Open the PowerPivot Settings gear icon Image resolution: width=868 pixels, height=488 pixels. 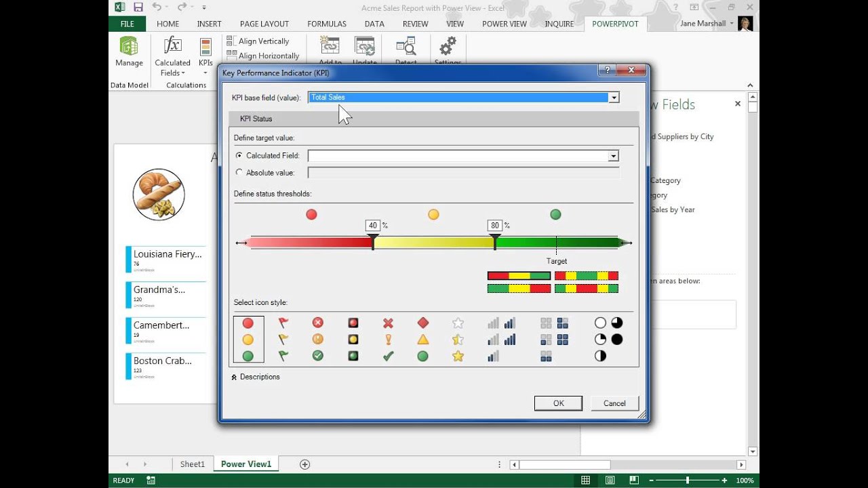pyautogui.click(x=448, y=46)
